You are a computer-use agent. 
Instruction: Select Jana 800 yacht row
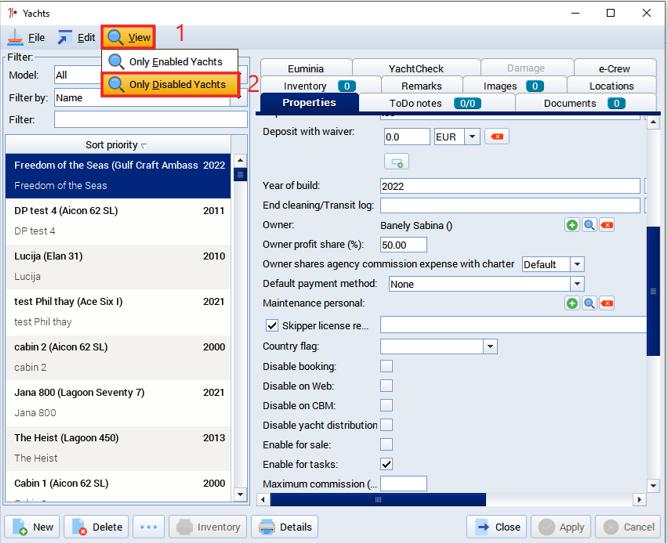[x=118, y=403]
